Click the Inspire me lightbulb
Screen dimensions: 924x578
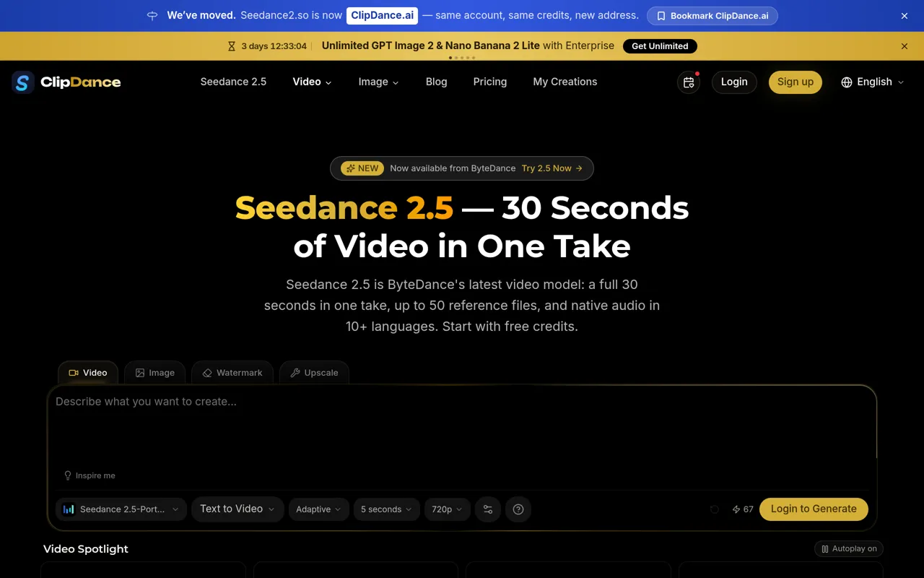point(68,475)
